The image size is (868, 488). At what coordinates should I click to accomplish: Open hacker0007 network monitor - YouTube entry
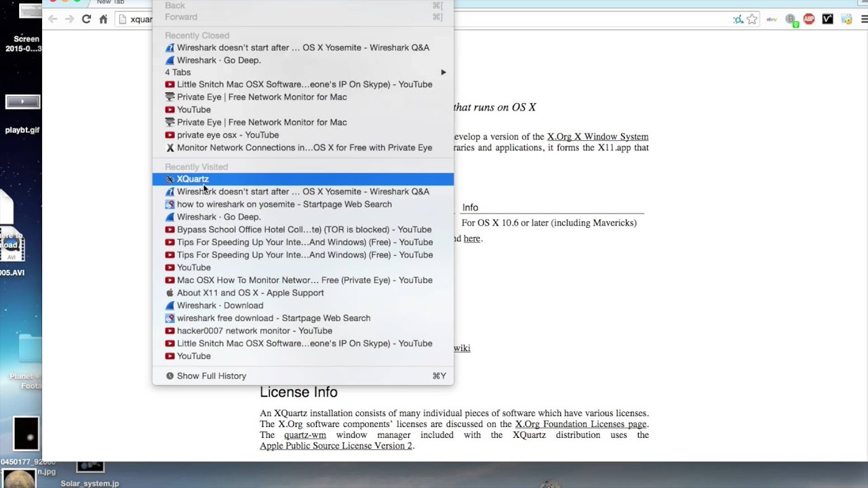pos(303,331)
